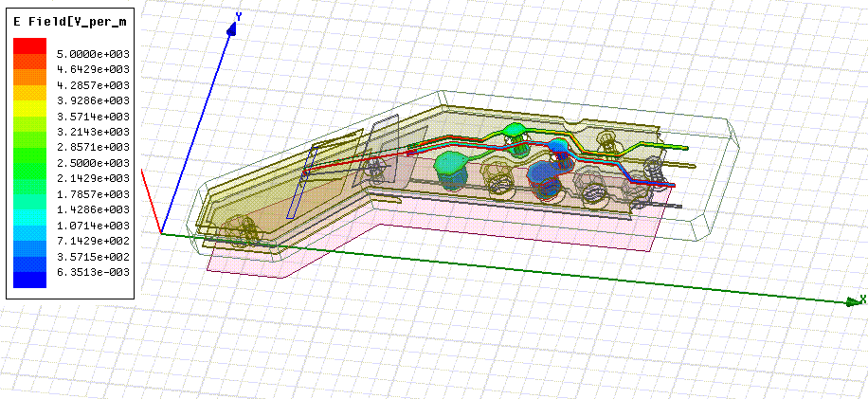The image size is (868, 399).
Task: Select the blue rectangle outline on model
Action: tap(301, 183)
